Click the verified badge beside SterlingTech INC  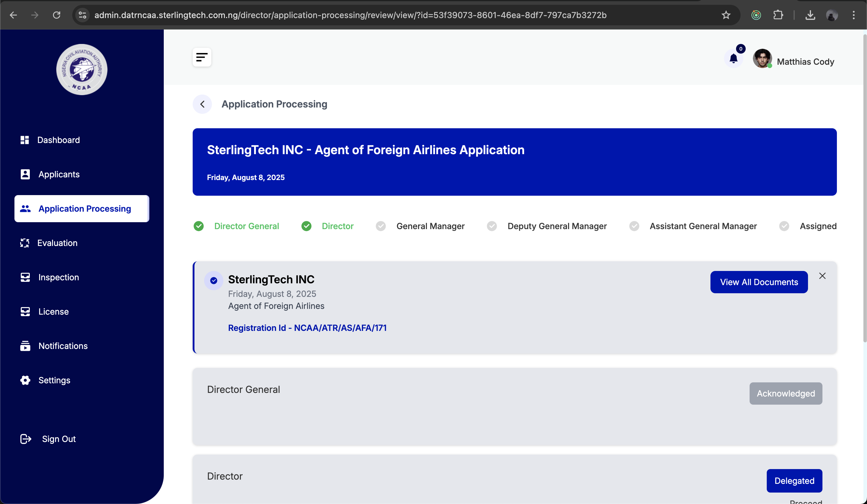point(214,280)
